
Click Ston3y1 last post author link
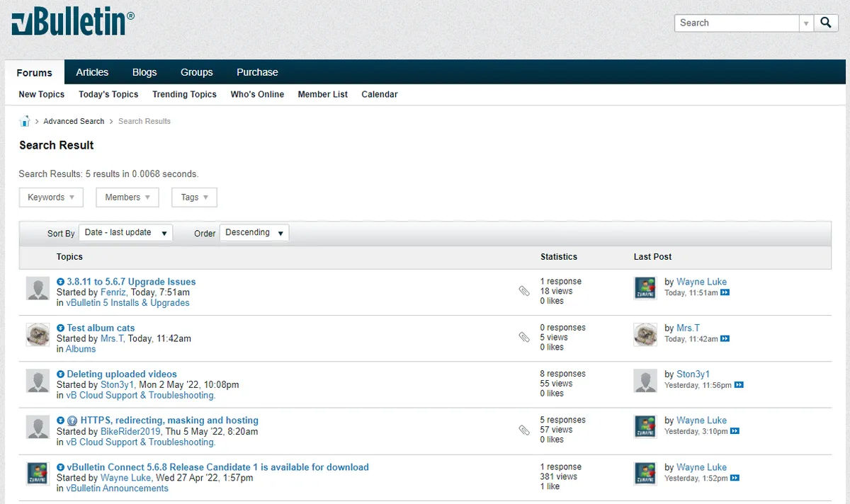click(693, 374)
